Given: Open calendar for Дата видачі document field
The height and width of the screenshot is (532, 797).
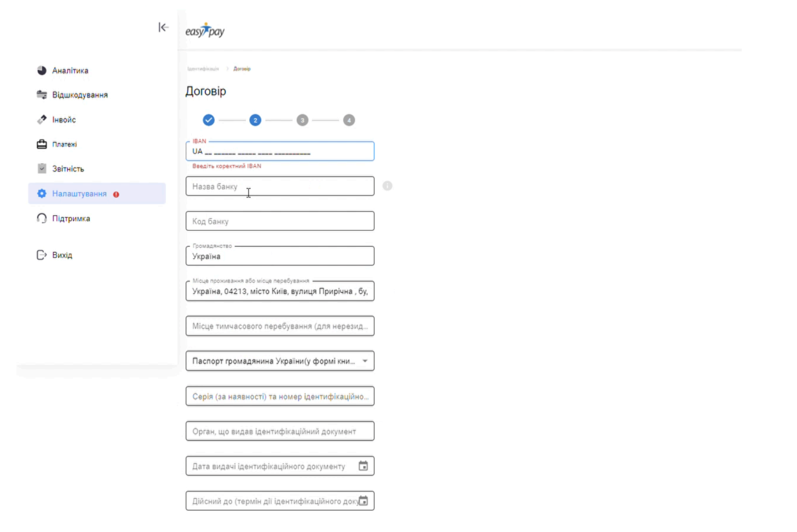Looking at the screenshot, I should [x=363, y=466].
